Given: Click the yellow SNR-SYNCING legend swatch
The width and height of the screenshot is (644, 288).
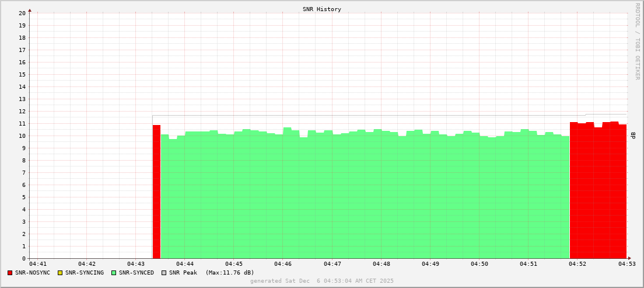Looking at the screenshot, I should [60, 273].
